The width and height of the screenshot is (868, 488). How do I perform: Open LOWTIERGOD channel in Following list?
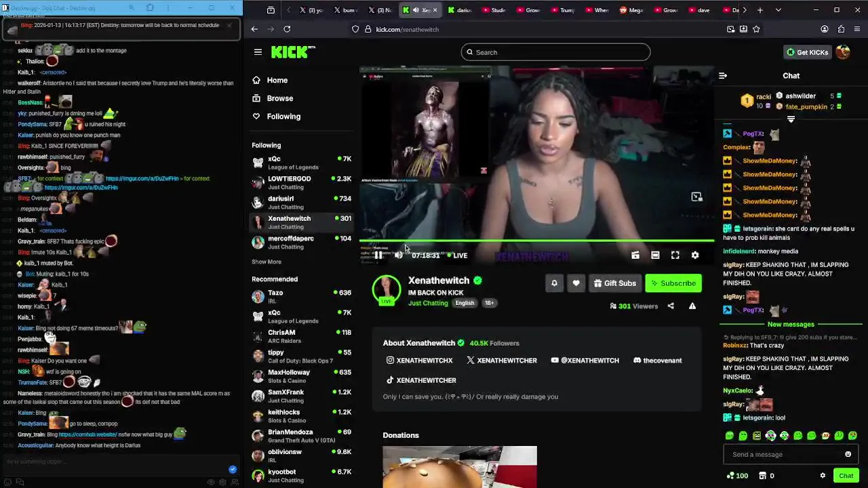click(x=301, y=182)
